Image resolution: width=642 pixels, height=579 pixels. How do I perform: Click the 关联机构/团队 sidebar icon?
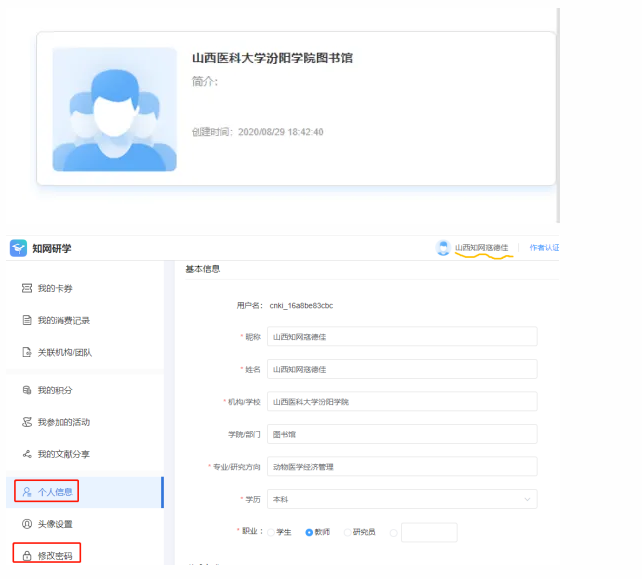coord(27,353)
